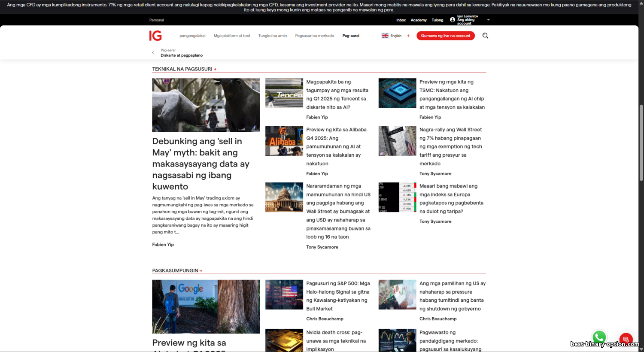Click the IG logo
Screen dimensions: 644x352
pyautogui.click(x=155, y=36)
